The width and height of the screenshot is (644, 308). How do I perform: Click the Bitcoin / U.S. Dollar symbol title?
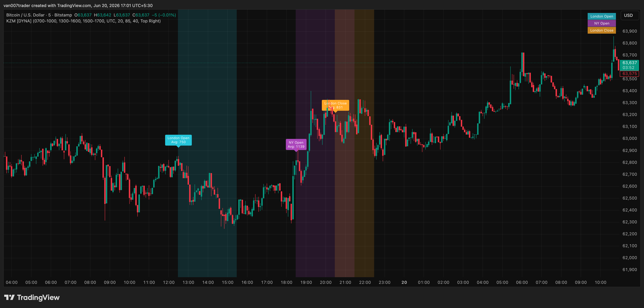point(39,15)
